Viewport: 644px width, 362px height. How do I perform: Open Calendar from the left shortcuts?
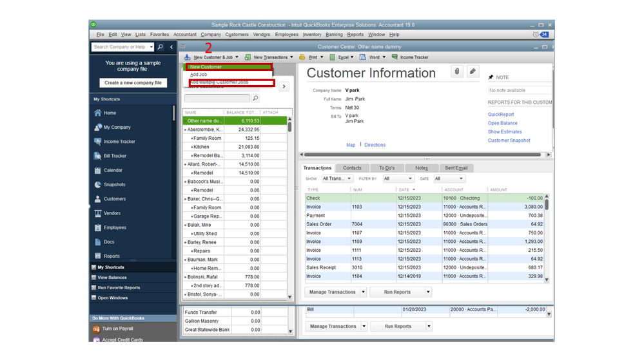click(x=113, y=170)
